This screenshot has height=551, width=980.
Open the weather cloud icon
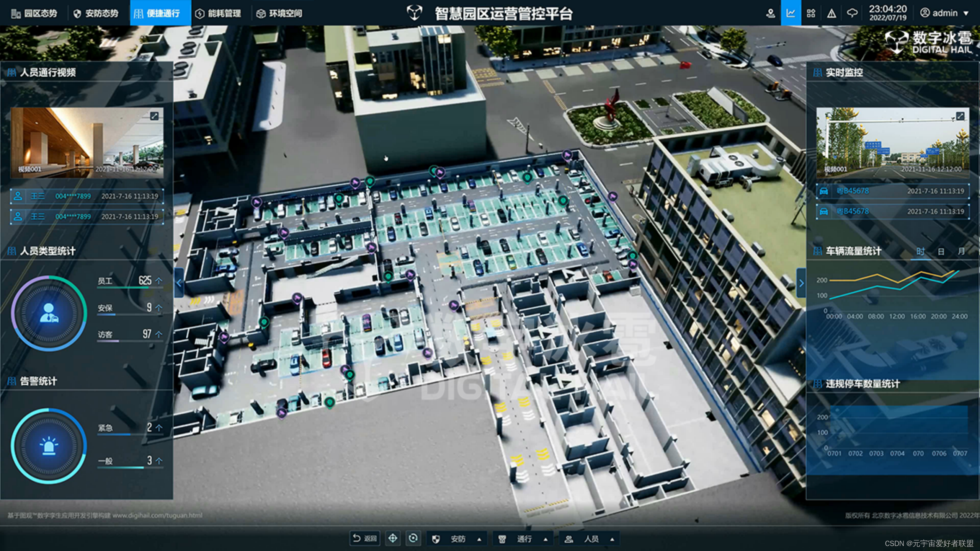[852, 13]
